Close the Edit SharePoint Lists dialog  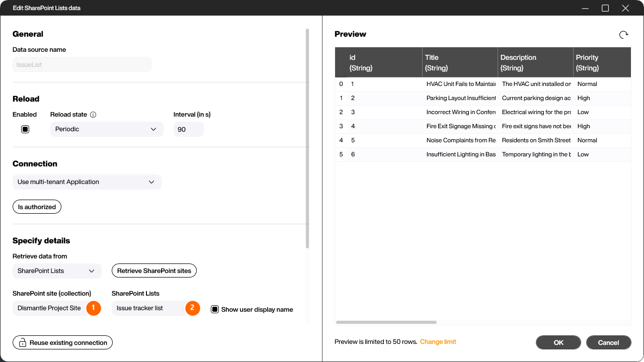625,8
